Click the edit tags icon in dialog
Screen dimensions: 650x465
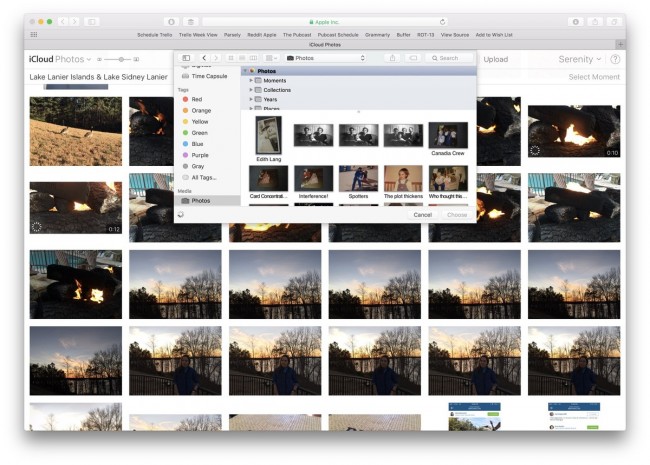click(412, 58)
